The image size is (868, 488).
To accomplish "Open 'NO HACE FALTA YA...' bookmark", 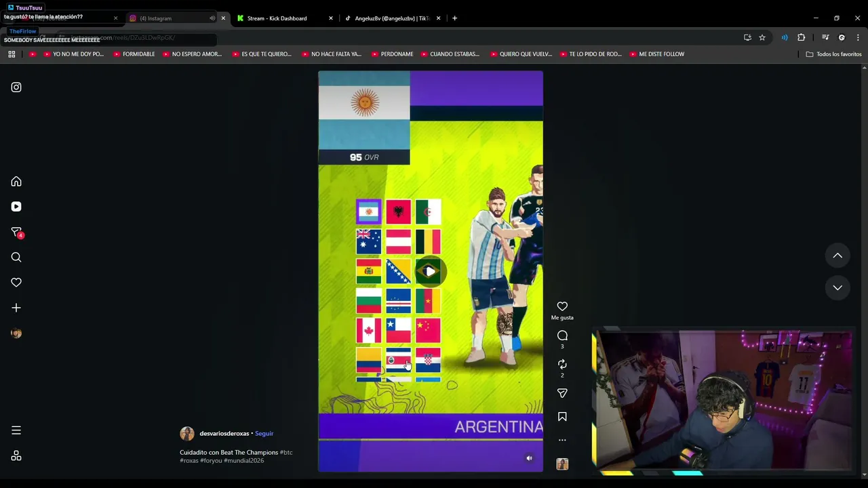I will pyautogui.click(x=332, y=54).
